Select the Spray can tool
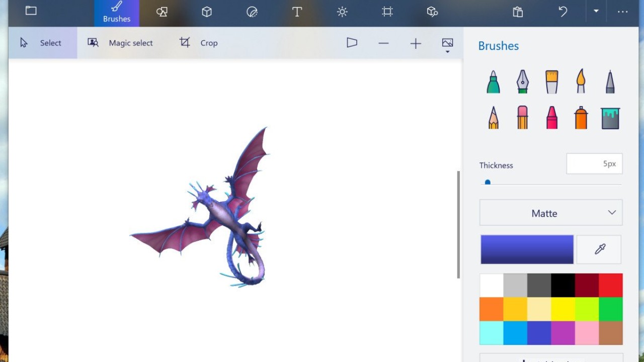Screen dimensions: 644x362 pos(581,118)
